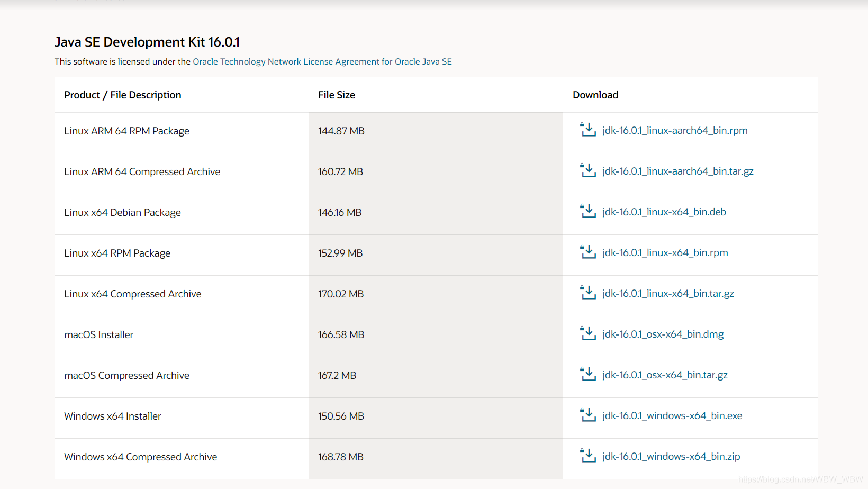
Task: Click download icon for osx-x64_bin.tar.gz
Action: coord(588,374)
